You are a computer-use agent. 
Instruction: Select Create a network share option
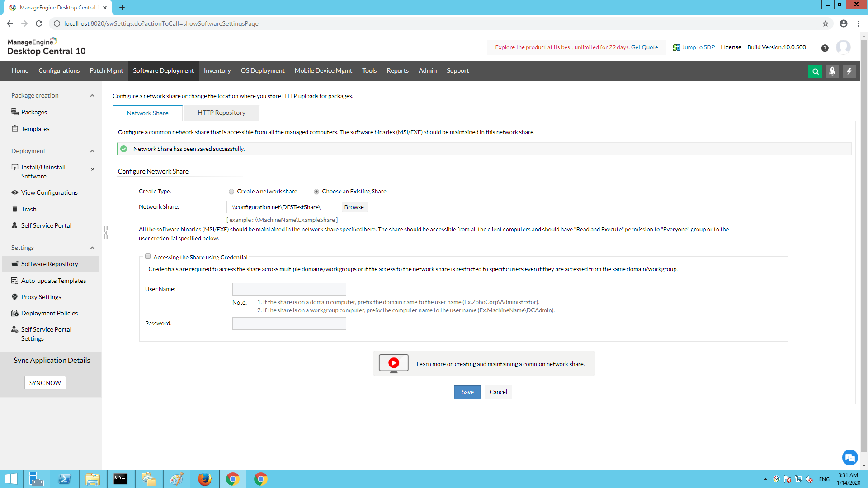point(231,191)
